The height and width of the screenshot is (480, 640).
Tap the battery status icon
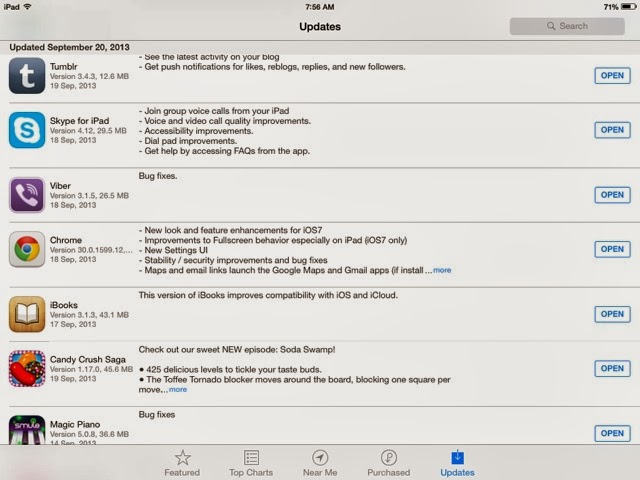[628, 7]
